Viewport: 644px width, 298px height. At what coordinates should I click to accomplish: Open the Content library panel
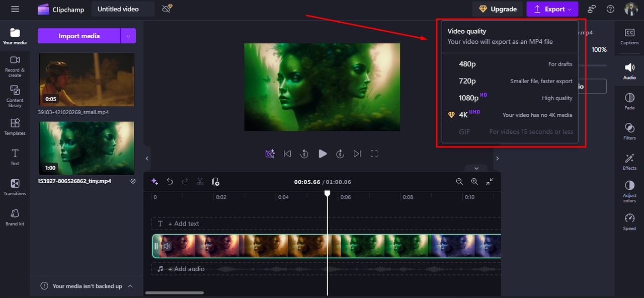click(15, 96)
